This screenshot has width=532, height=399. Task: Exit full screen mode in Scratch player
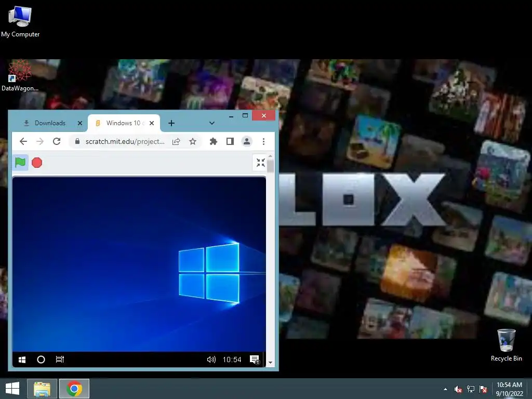pos(261,163)
